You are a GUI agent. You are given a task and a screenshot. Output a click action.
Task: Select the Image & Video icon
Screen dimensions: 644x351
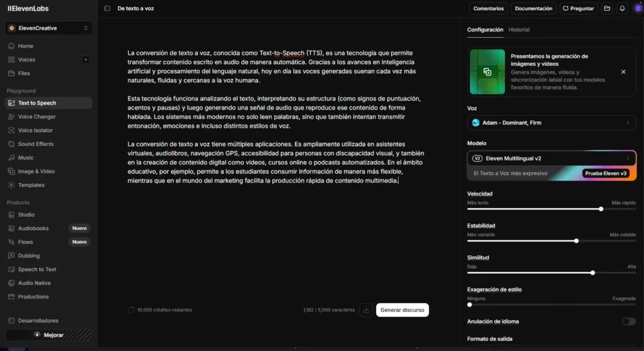click(x=11, y=171)
